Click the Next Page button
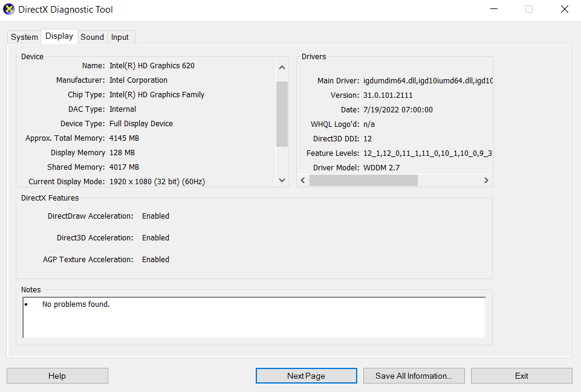Viewport: 581px width, 392px height. (x=307, y=376)
